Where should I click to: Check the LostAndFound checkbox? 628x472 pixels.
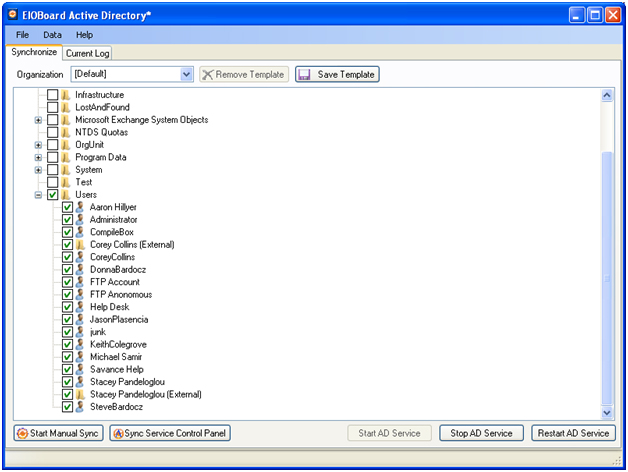pyautogui.click(x=52, y=107)
